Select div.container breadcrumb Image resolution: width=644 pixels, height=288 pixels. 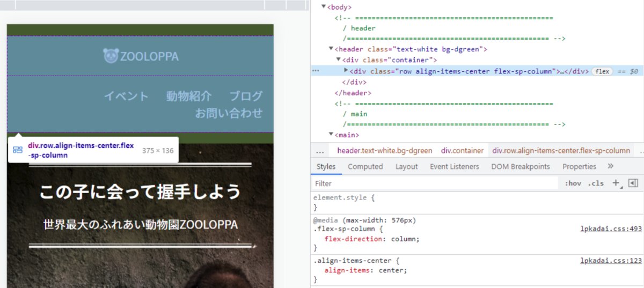(x=462, y=151)
